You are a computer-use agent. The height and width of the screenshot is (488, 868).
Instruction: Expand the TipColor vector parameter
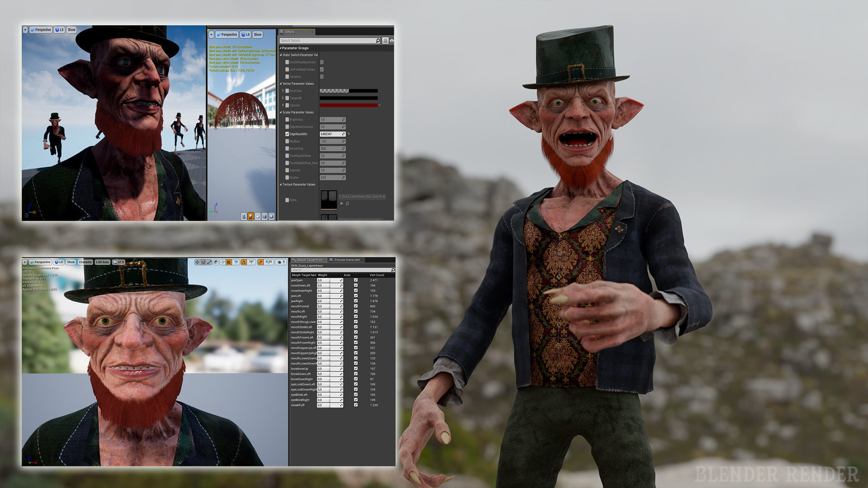[x=283, y=105]
